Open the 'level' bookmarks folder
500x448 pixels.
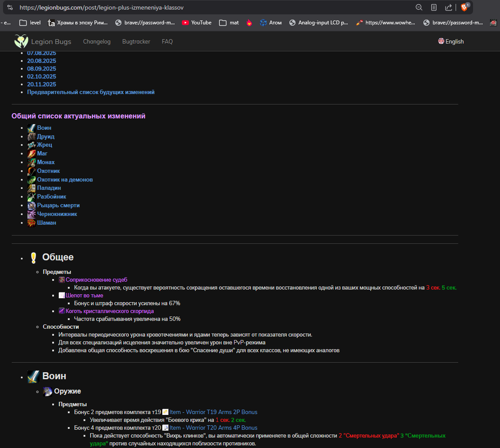(30, 23)
